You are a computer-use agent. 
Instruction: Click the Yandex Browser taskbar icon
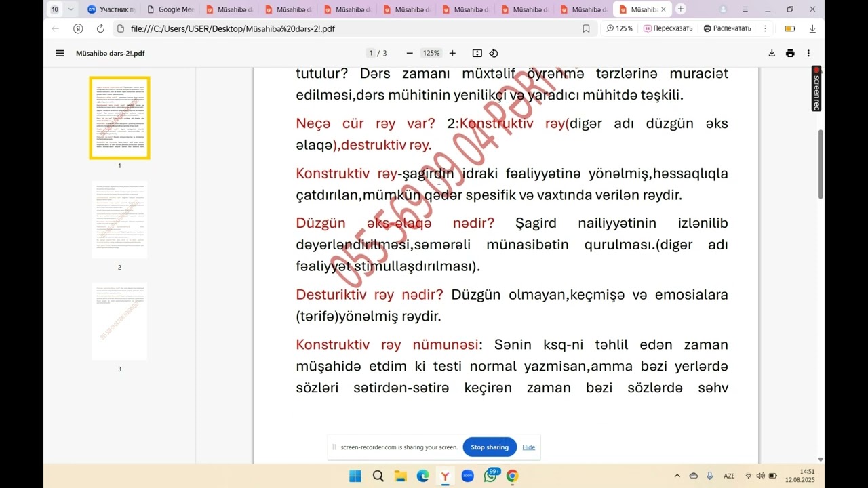(x=445, y=476)
